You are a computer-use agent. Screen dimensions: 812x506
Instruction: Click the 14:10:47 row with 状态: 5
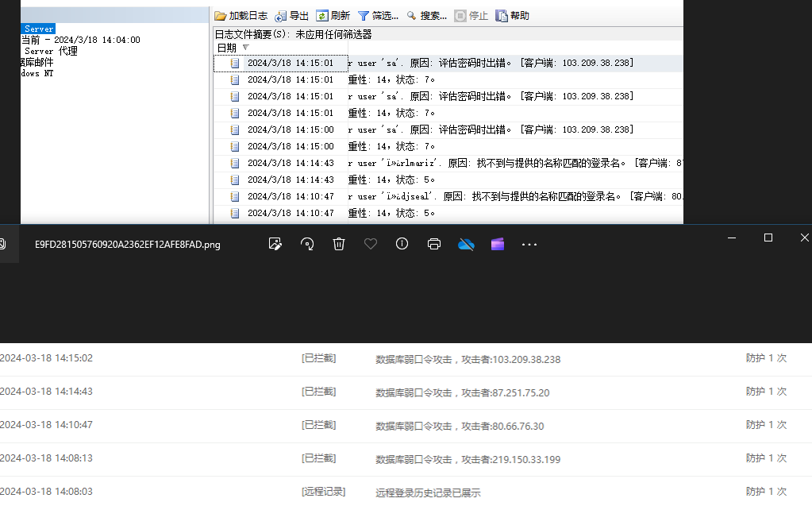coord(448,213)
